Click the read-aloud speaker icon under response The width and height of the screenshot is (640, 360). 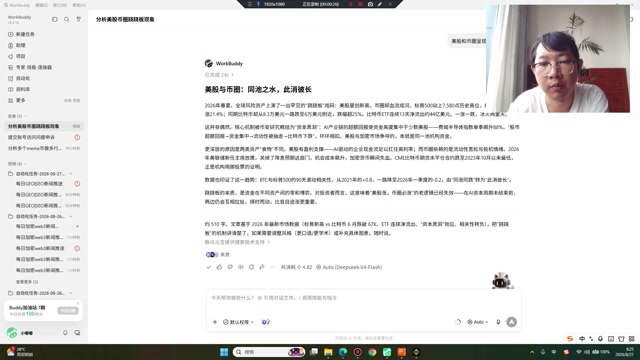tap(240, 267)
